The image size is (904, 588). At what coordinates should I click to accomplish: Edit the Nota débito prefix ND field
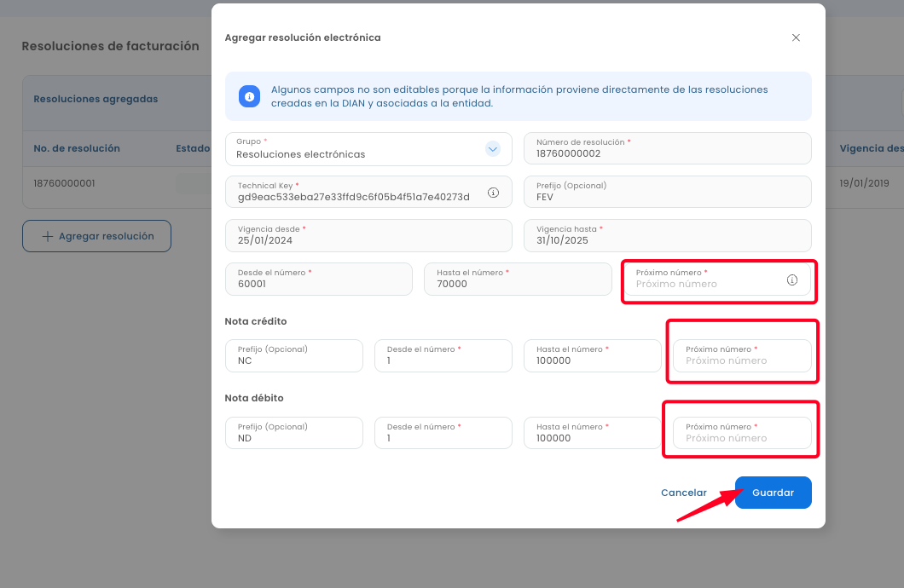click(294, 434)
